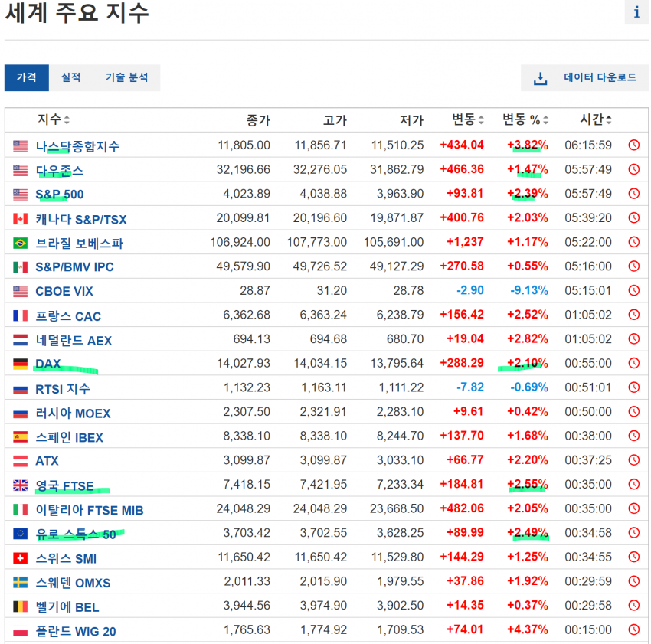Click the clock icon in the 브라질 보베스파 row
Screen dimensions: 651x644
pos(634,242)
